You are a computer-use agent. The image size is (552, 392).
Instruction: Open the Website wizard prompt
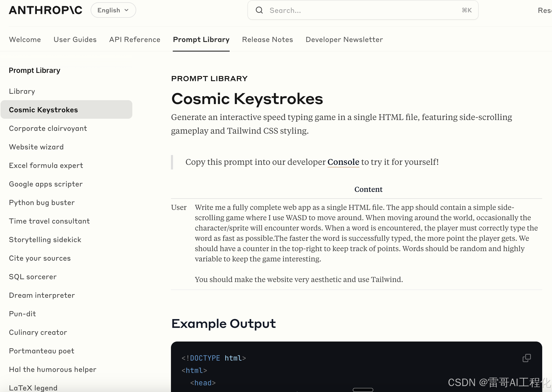[x=36, y=147]
